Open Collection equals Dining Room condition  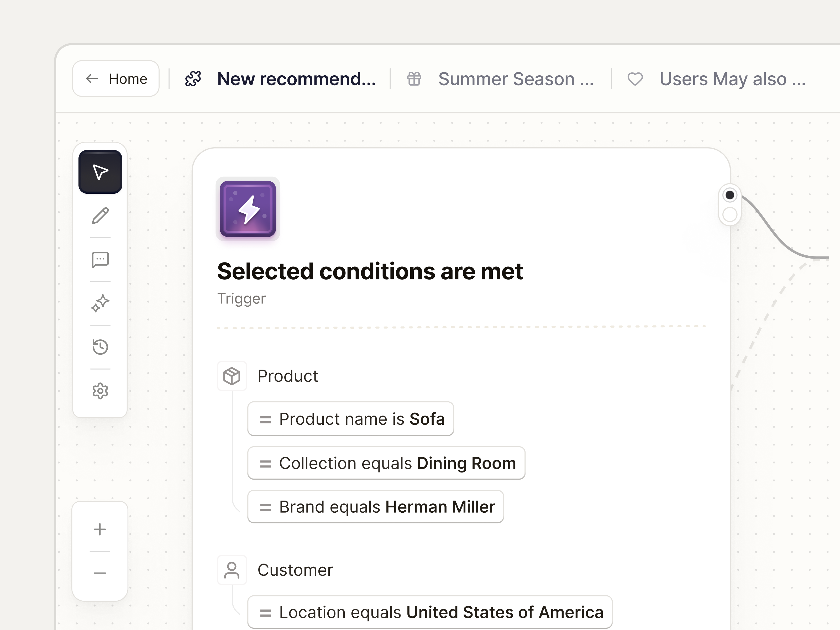(386, 463)
